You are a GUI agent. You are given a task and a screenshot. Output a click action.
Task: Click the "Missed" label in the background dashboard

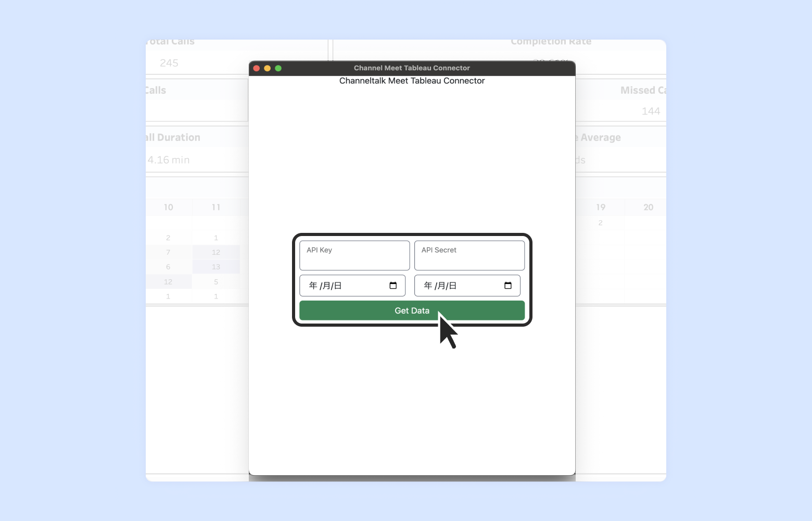click(638, 90)
